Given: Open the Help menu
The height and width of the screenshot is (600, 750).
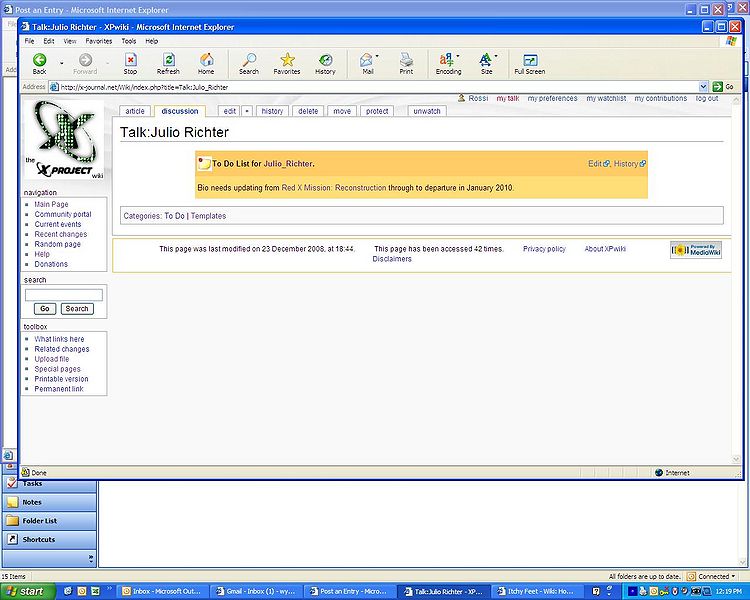Looking at the screenshot, I should pyautogui.click(x=152, y=41).
